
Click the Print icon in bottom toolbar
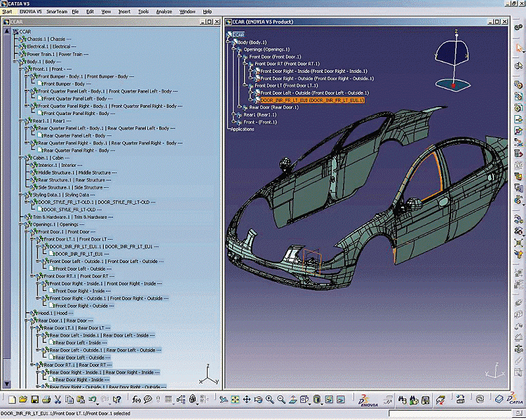pyautogui.click(x=46, y=400)
